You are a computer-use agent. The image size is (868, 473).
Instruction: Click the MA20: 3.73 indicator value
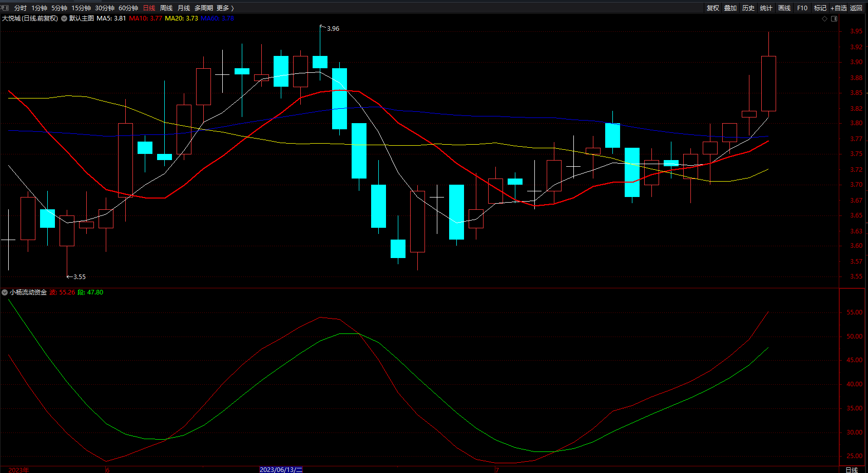click(x=181, y=18)
